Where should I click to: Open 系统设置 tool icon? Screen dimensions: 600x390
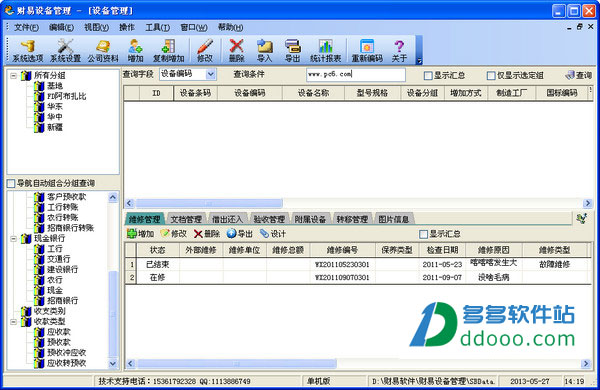point(65,51)
